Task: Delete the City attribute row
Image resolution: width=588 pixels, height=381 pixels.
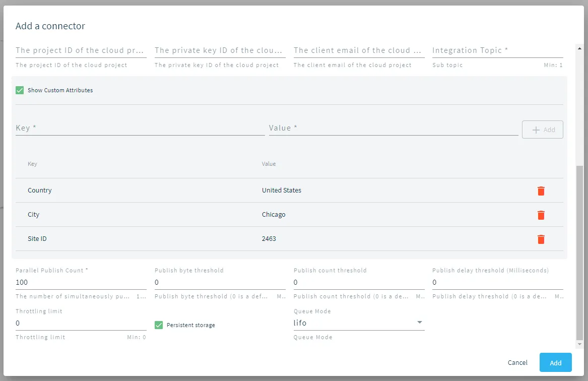Action: coord(541,215)
